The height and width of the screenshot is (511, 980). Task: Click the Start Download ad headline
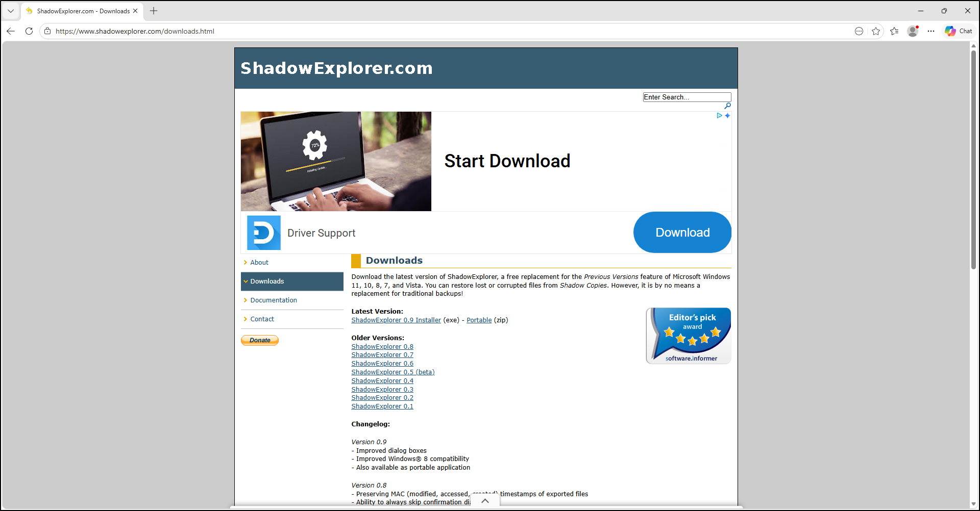[507, 161]
